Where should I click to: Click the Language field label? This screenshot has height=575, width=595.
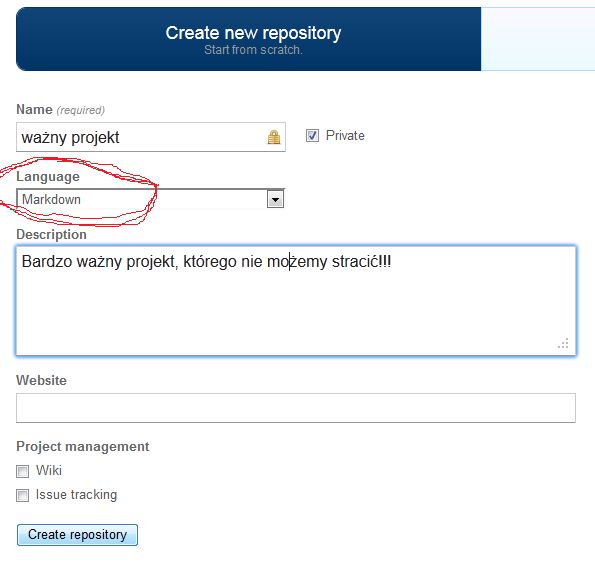(48, 176)
